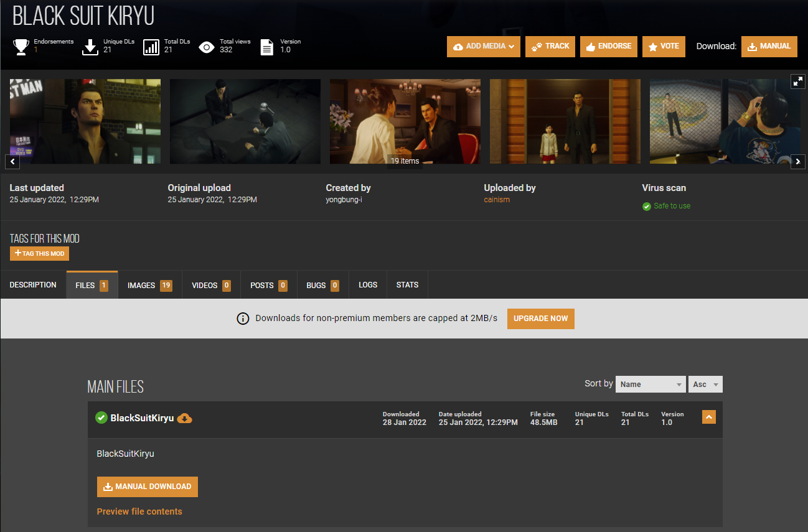The height and width of the screenshot is (532, 808).
Task: Click Tag This Mod button
Action: (39, 253)
